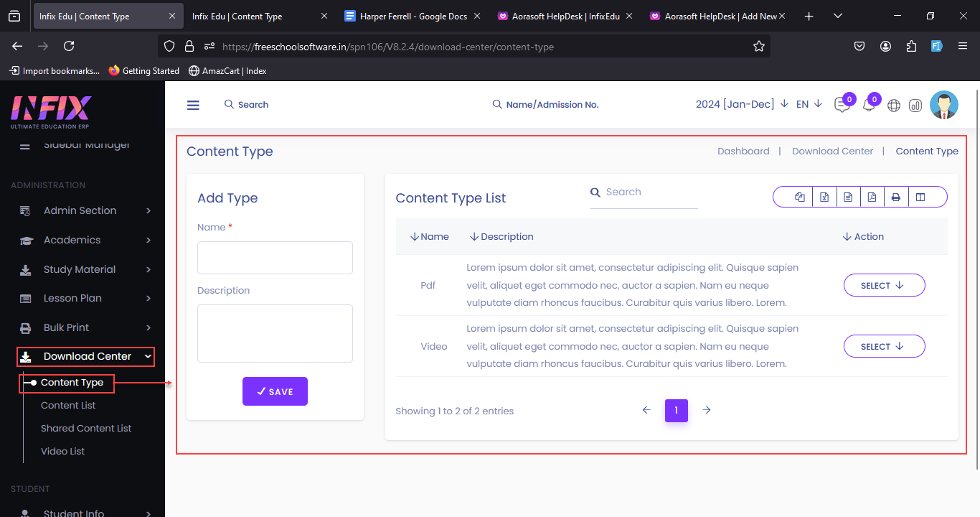Open the user profile avatar
Screen dimensions: 980x517
coord(944,105)
